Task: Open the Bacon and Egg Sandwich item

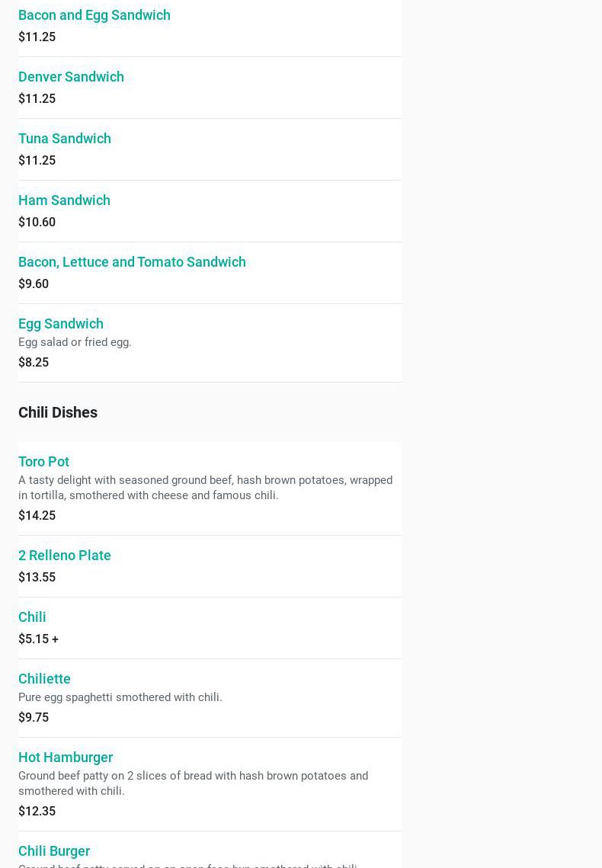Action: (94, 15)
